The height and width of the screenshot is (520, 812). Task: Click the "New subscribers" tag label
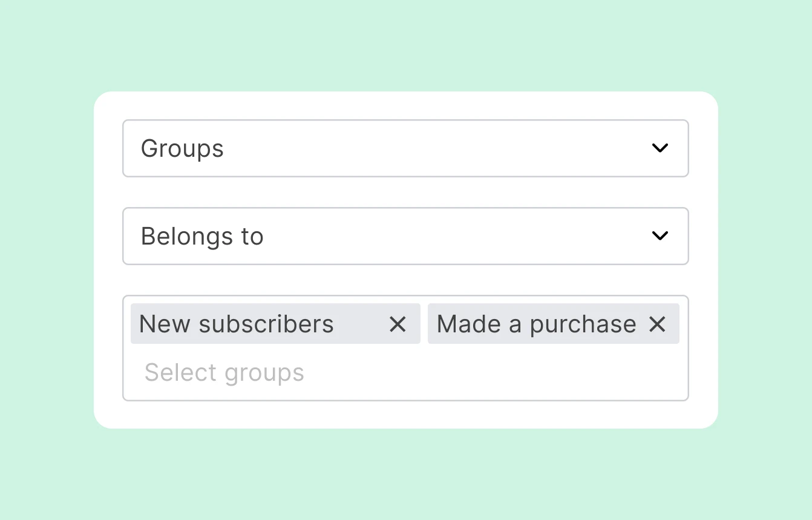point(236,324)
